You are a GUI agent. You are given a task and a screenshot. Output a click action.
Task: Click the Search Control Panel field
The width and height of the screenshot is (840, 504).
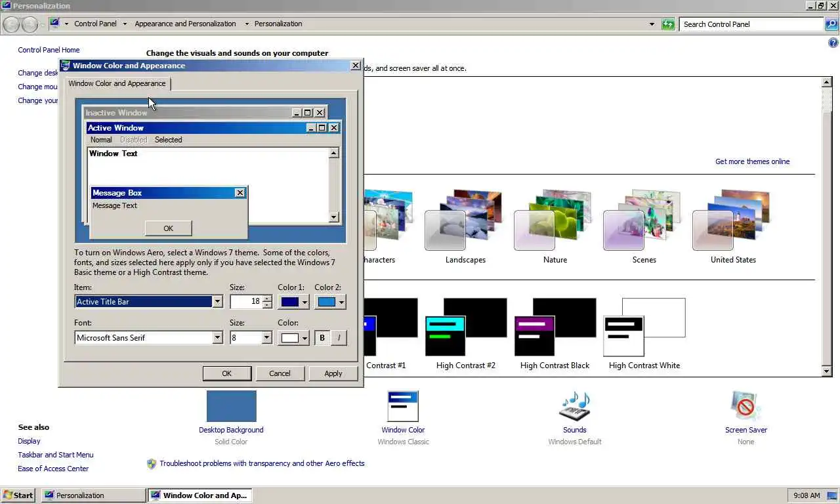(x=751, y=24)
